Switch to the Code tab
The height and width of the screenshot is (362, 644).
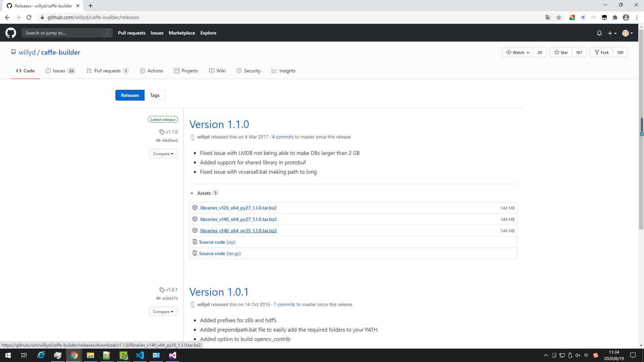click(25, 71)
